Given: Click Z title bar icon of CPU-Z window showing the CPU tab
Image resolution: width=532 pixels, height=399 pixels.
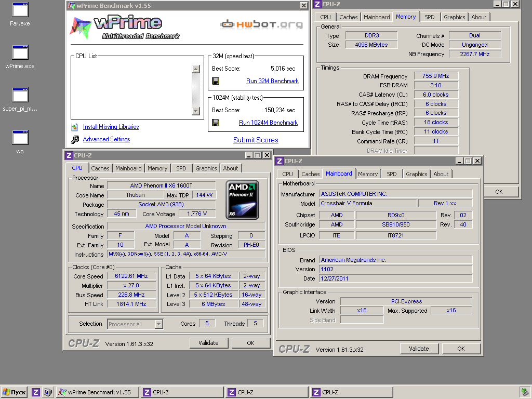Looking at the screenshot, I should [69, 155].
